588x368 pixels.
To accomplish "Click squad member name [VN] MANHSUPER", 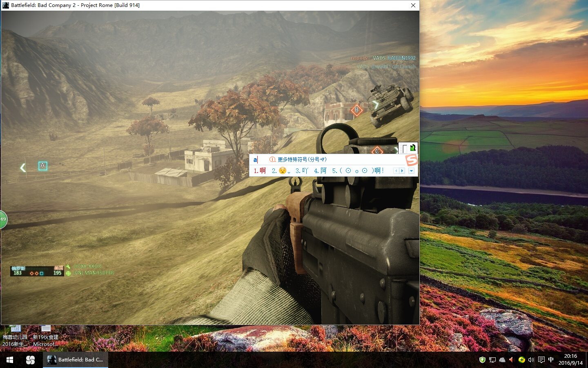I will point(94,273).
